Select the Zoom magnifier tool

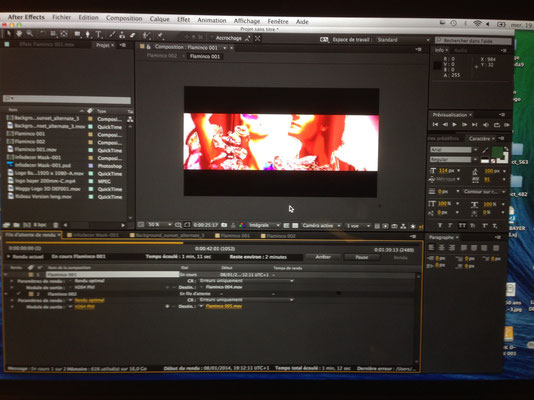point(30,33)
